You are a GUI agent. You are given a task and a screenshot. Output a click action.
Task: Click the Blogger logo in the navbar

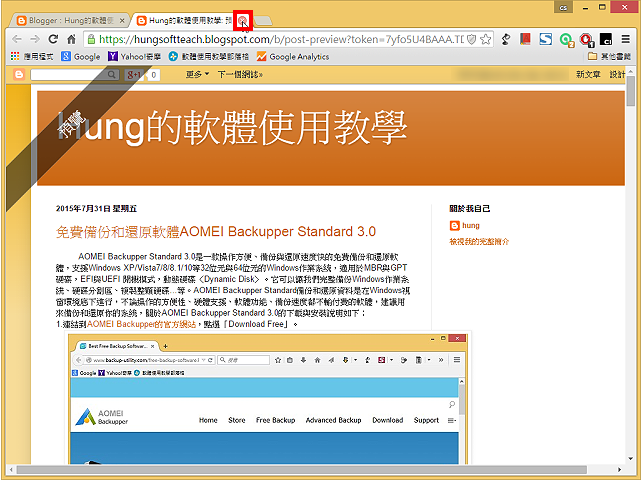(x=19, y=74)
